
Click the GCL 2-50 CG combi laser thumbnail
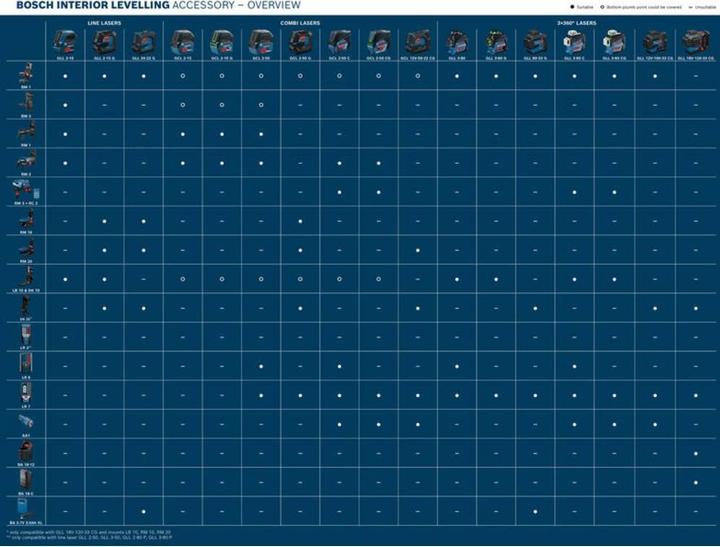click(378, 42)
